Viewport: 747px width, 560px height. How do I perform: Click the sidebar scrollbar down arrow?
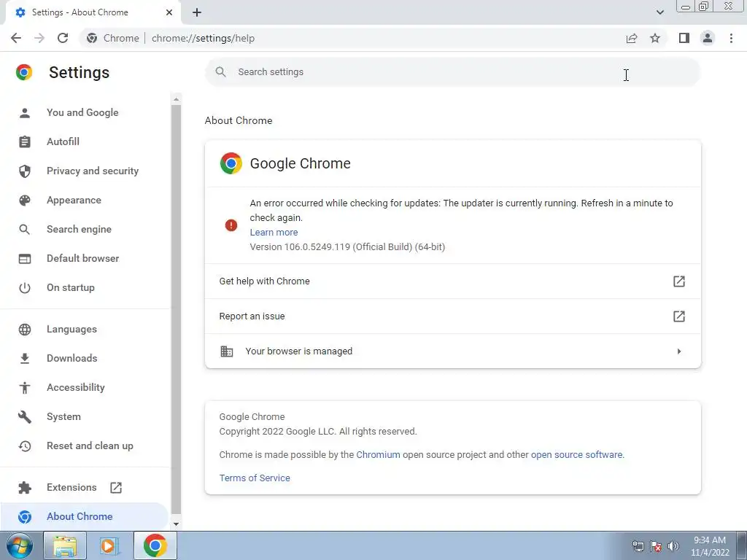(177, 524)
